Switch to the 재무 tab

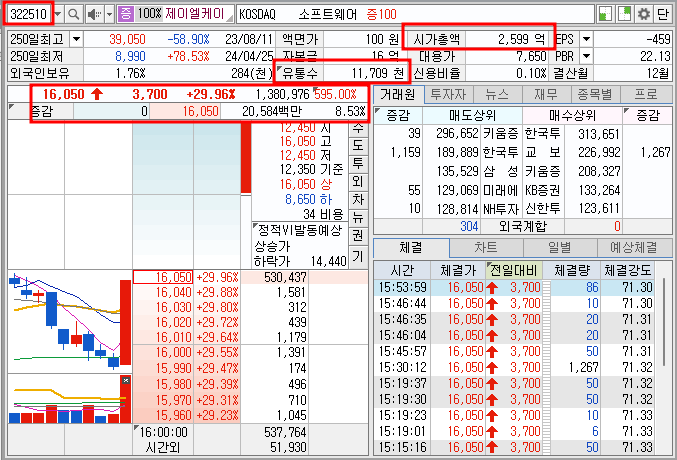546,94
